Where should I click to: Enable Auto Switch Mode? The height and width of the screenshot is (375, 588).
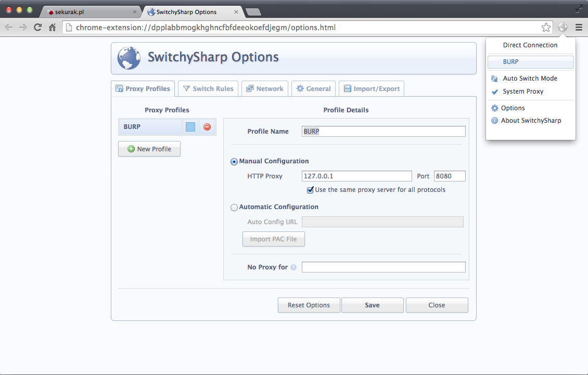pos(531,79)
